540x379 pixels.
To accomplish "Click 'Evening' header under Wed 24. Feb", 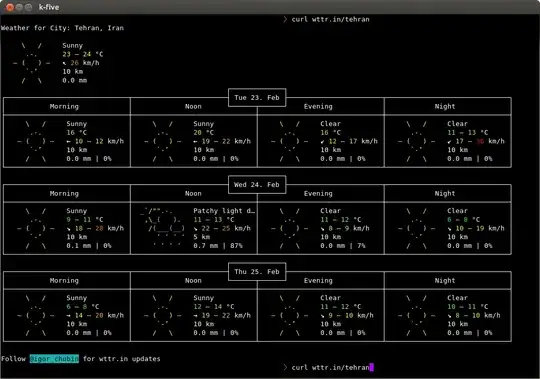I will pos(318,193).
